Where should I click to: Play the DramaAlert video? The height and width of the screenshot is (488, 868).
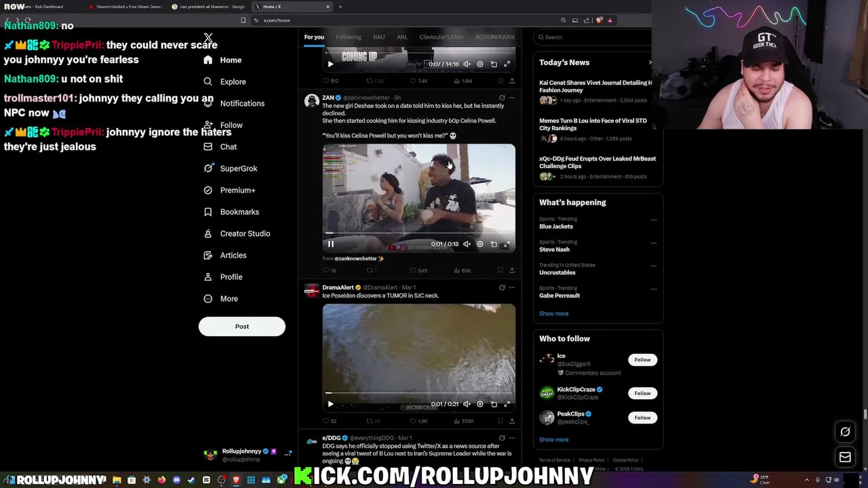[331, 404]
